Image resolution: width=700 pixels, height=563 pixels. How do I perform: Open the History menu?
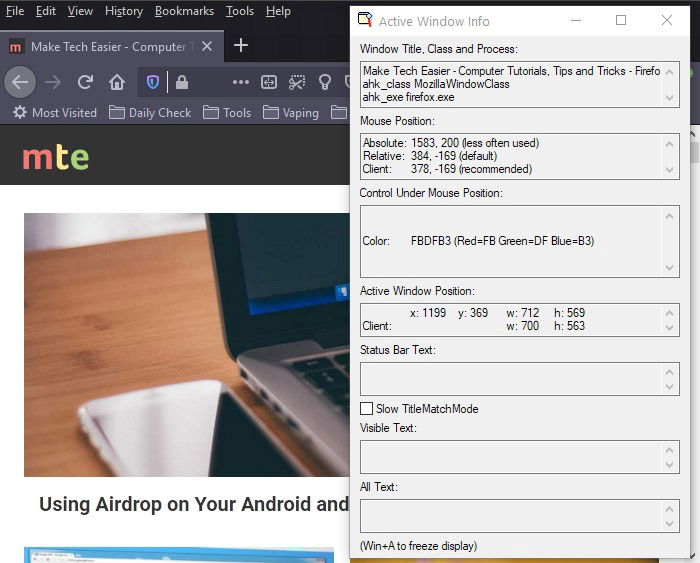tap(123, 11)
